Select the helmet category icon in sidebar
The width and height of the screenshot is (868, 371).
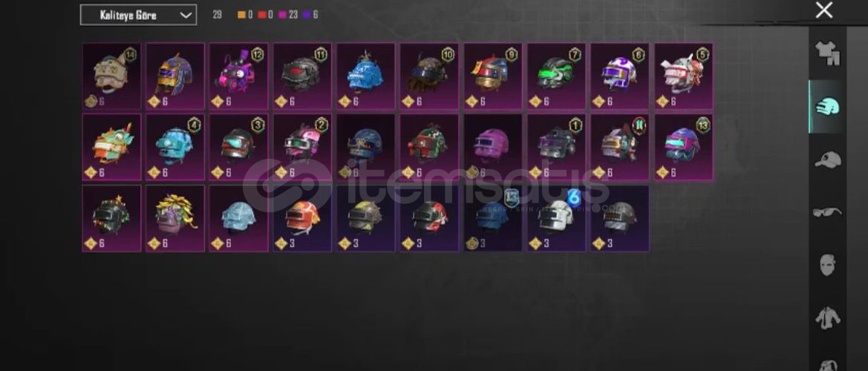(x=828, y=106)
